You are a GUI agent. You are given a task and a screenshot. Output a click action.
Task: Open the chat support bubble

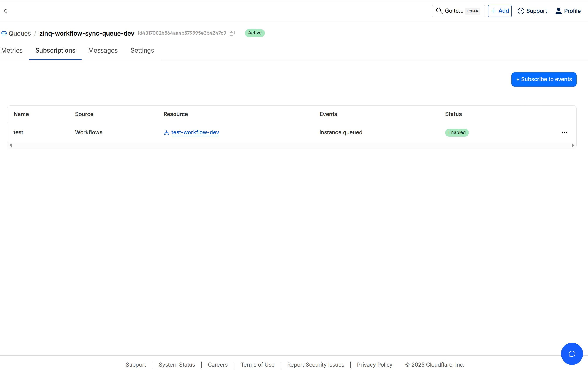point(571,354)
